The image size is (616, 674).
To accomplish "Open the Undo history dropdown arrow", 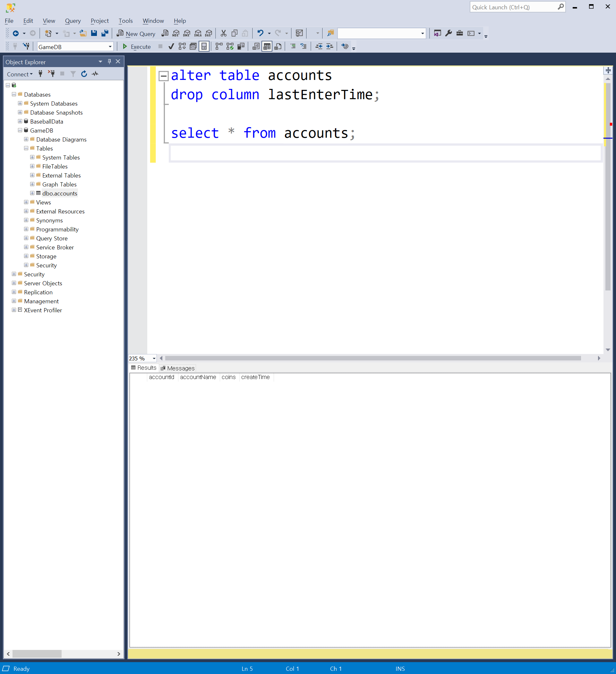I will (269, 33).
